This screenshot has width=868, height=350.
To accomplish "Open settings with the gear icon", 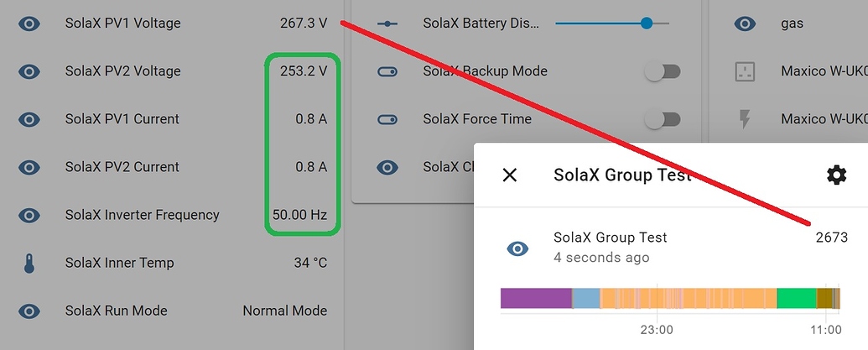I will pos(836,175).
